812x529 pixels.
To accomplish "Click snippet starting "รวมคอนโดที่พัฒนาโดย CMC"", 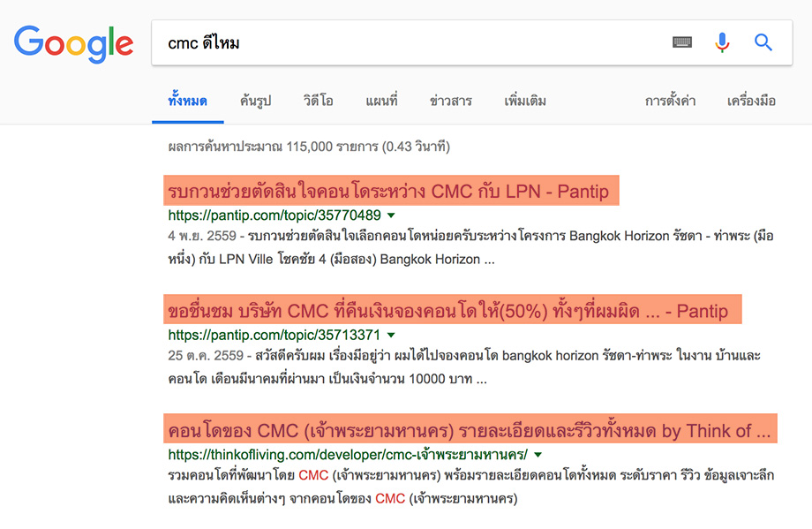I will [x=470, y=487].
